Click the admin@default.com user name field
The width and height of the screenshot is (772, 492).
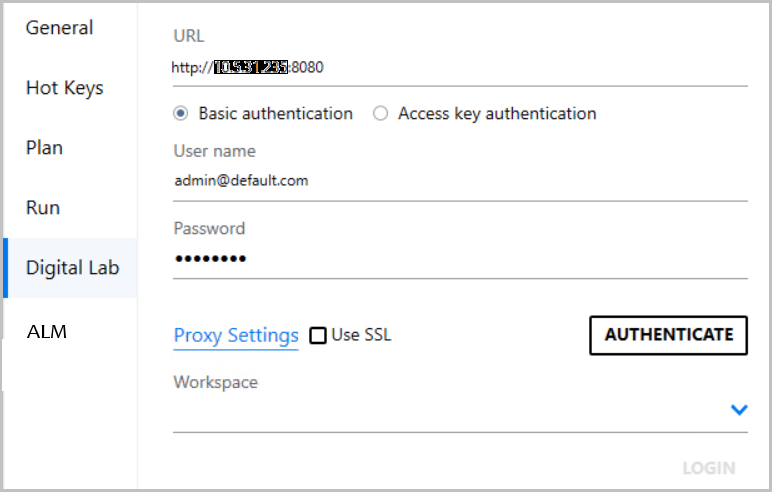(x=460, y=181)
